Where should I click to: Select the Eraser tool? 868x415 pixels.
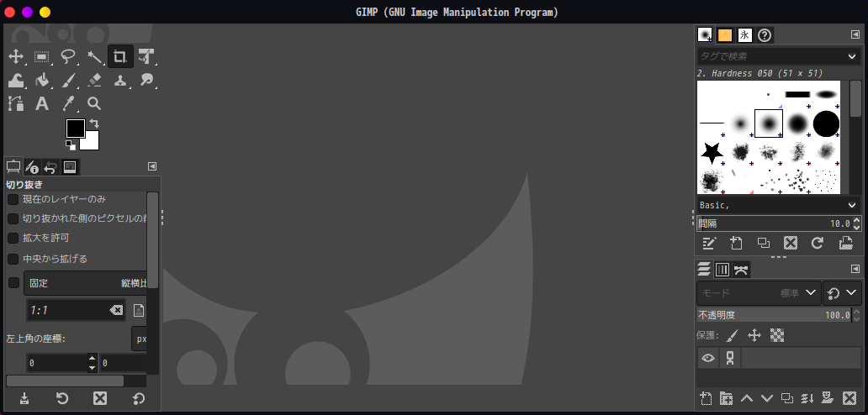coord(94,80)
